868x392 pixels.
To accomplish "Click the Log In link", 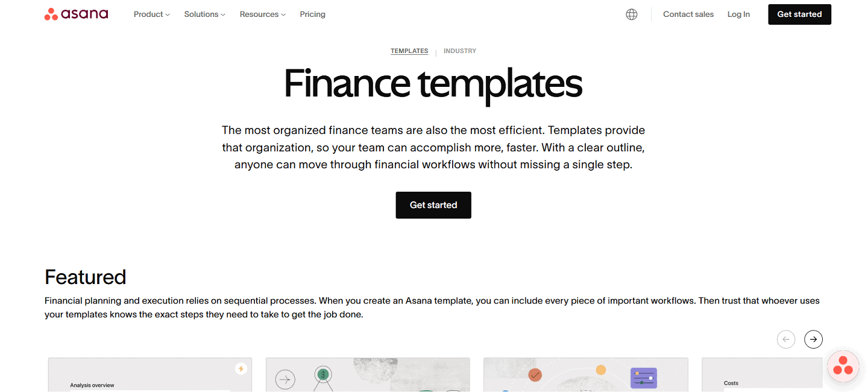I will coord(738,14).
